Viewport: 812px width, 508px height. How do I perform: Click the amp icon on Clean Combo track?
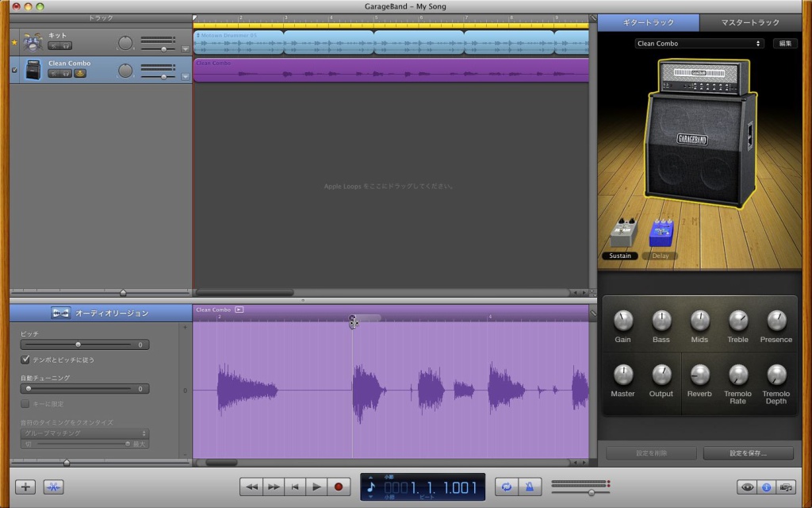click(x=33, y=70)
